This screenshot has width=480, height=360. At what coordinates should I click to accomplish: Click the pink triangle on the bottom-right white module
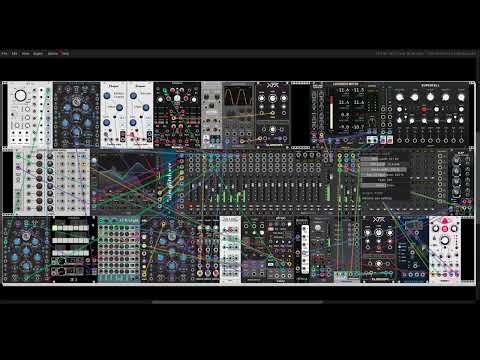click(445, 220)
